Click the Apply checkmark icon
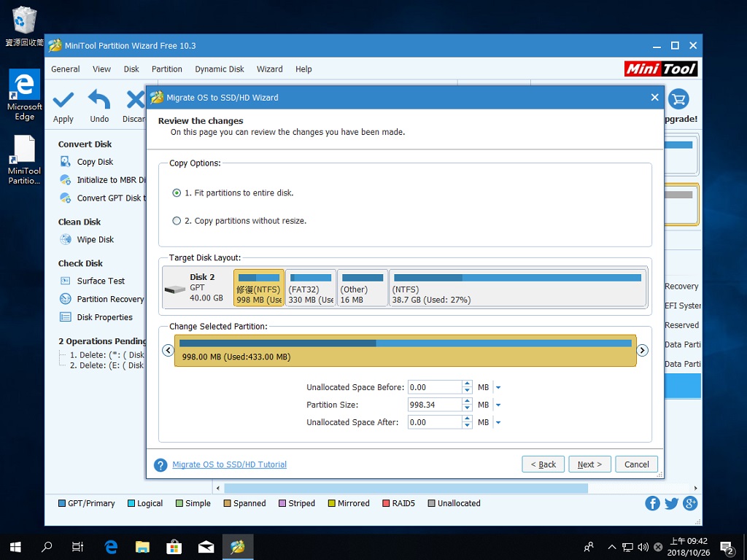747x560 pixels. click(x=63, y=100)
